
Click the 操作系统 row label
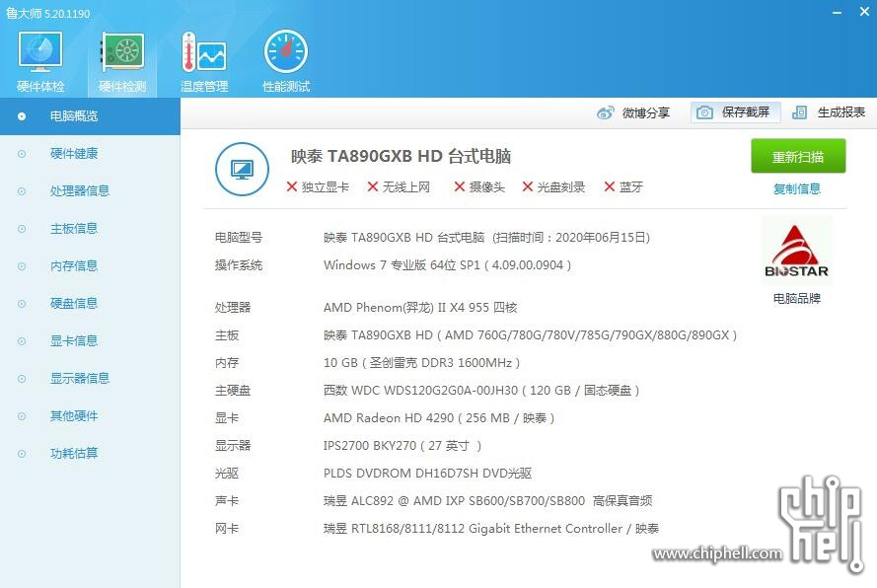[239, 265]
